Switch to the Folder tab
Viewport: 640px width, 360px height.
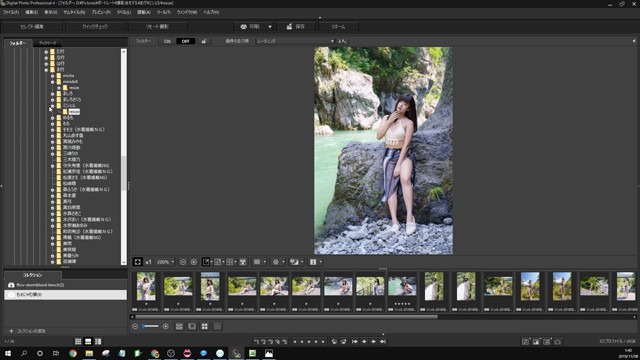(18, 43)
